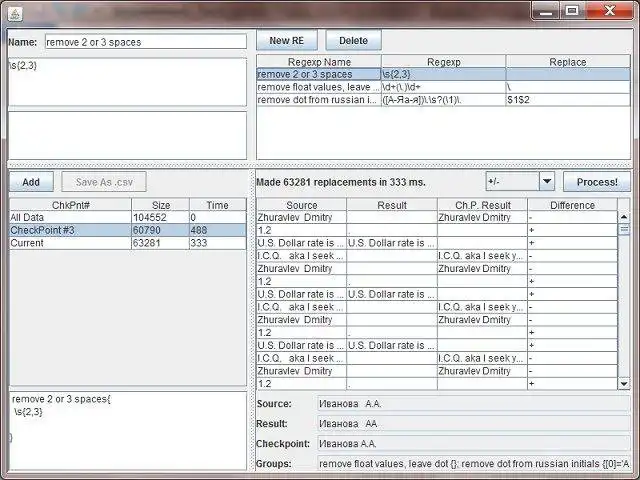Screen dimensions: 640x480
Task: Select 'remove float values, leave ...' row
Action: (x=443, y=87)
